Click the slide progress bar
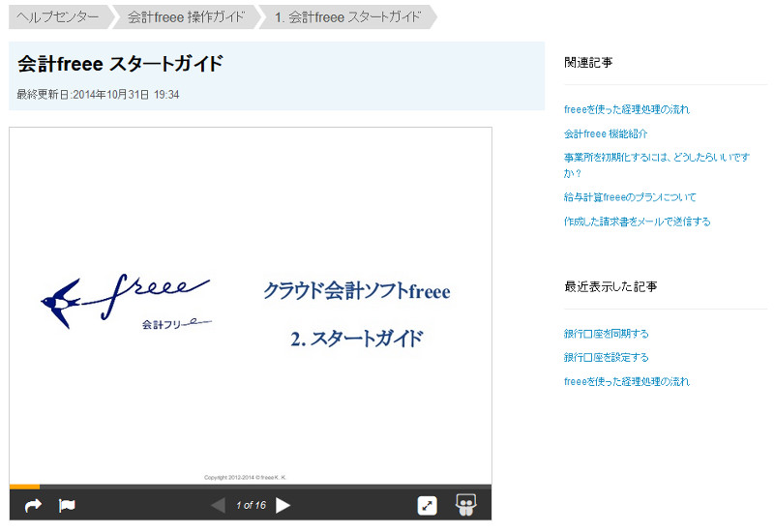 251,487
